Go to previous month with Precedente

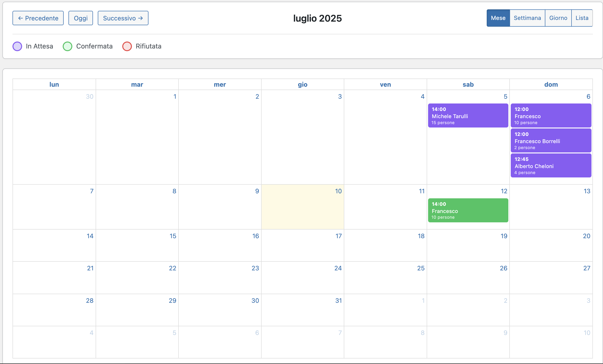[38, 18]
